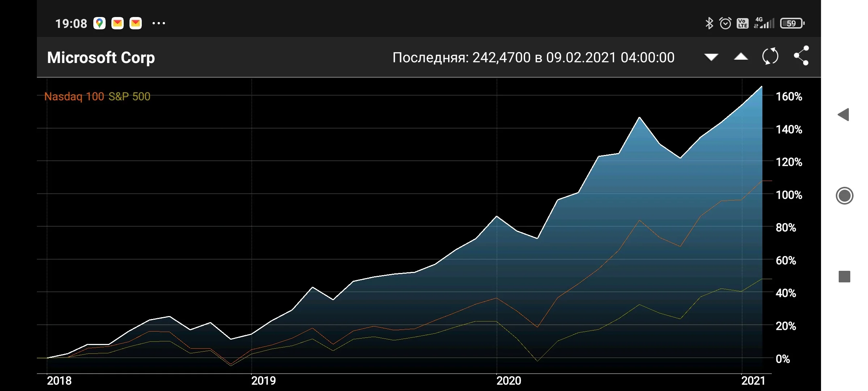868x391 pixels.
Task: Tap the VoLTE status icon
Action: [743, 24]
